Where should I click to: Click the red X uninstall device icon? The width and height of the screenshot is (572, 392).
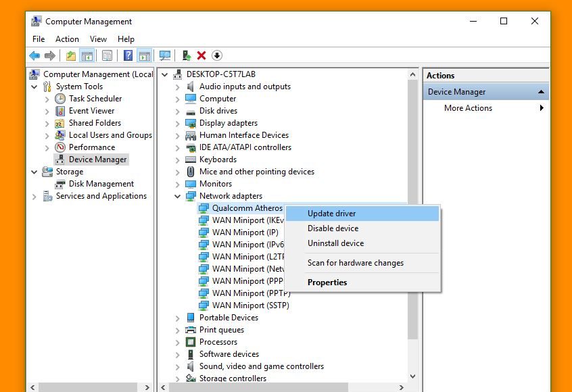tap(201, 55)
